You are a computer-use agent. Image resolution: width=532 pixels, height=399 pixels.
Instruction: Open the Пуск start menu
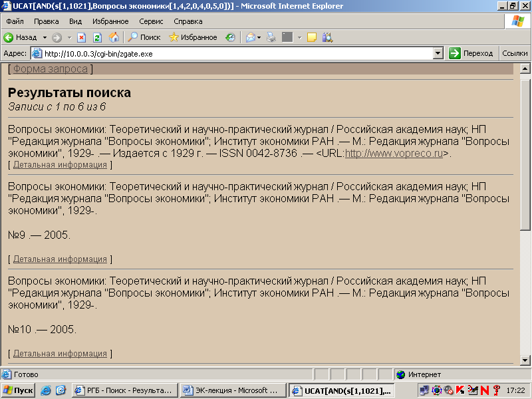pyautogui.click(x=18, y=390)
